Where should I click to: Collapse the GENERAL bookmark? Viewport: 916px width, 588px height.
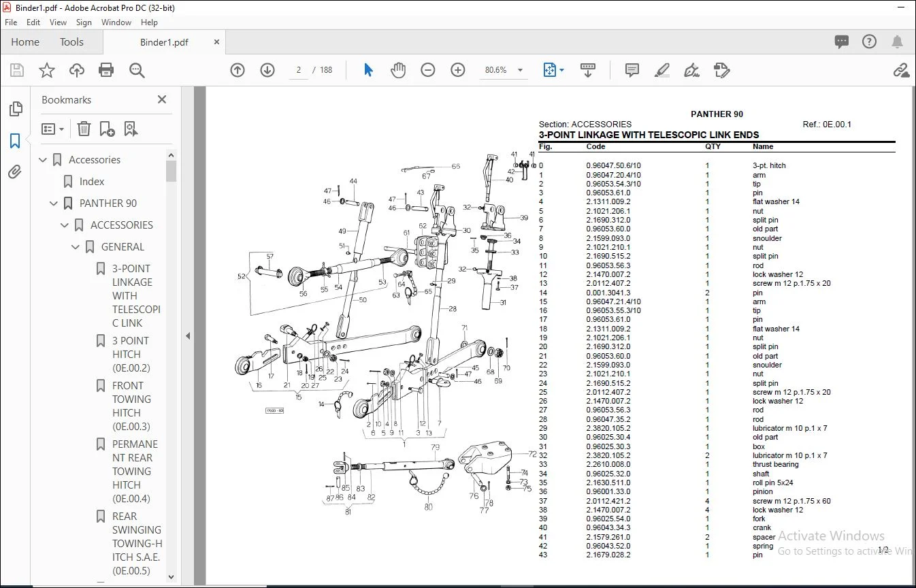pyautogui.click(x=76, y=247)
